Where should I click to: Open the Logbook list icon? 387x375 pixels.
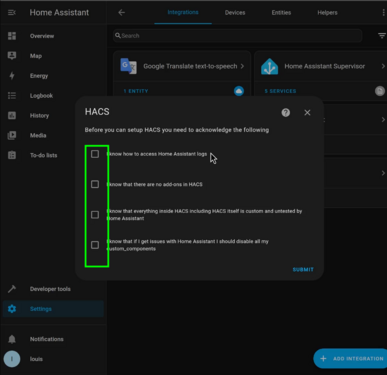click(12, 96)
